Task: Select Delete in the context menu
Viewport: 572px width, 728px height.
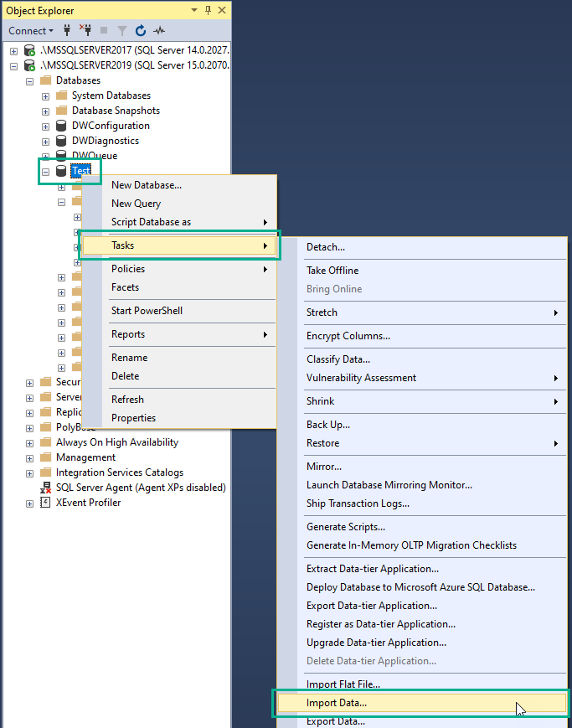Action: [x=178, y=376]
